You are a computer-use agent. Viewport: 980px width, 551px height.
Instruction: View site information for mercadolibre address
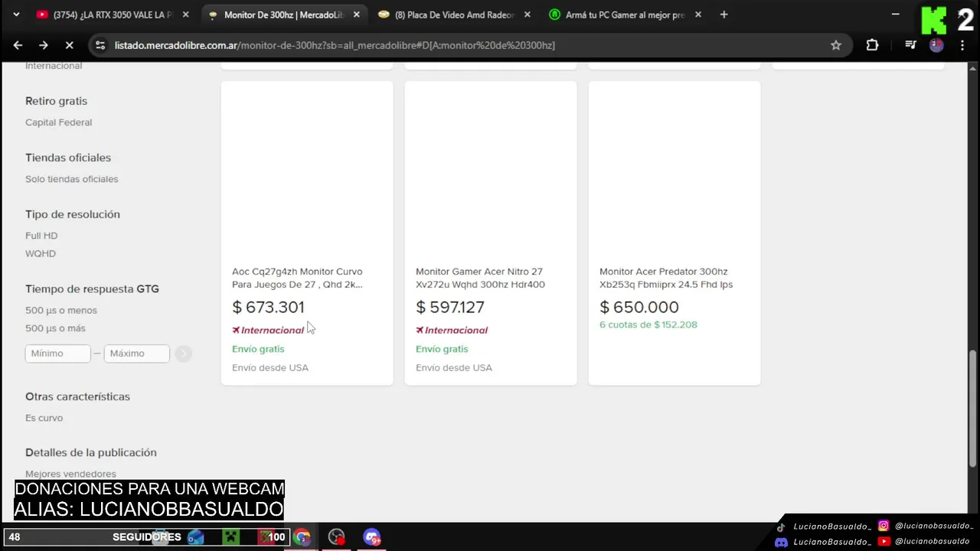[x=100, y=45]
